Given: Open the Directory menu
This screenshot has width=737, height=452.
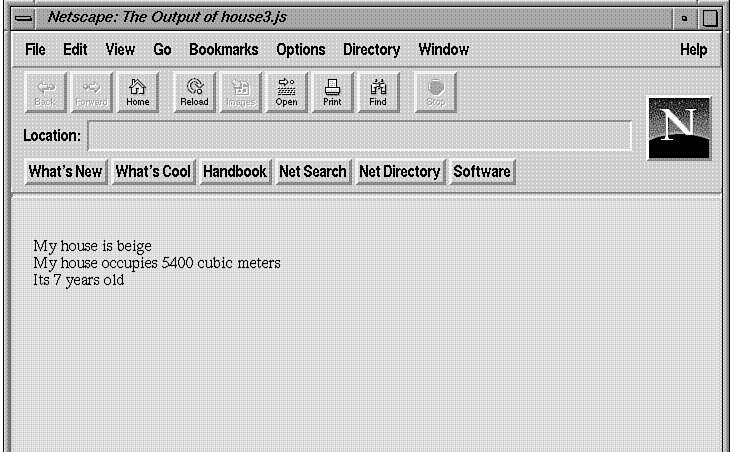Looking at the screenshot, I should pos(371,49).
